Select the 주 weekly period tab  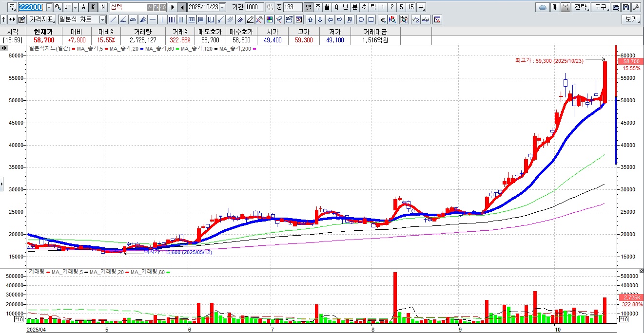coord(318,7)
